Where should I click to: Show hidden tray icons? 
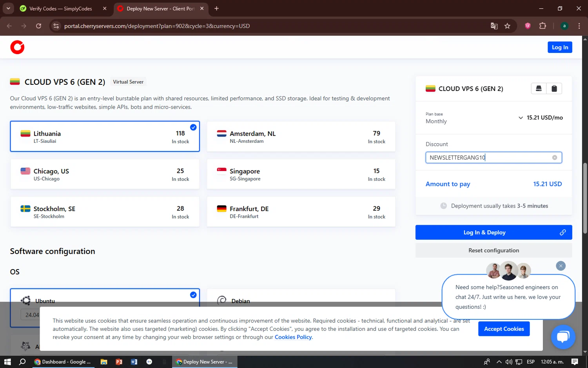[x=499, y=362]
